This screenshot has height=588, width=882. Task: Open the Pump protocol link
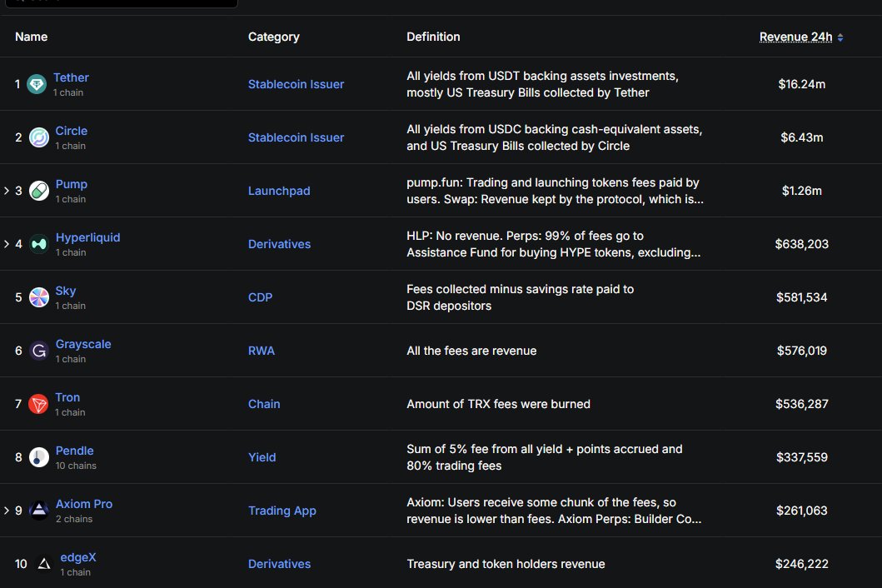72,184
